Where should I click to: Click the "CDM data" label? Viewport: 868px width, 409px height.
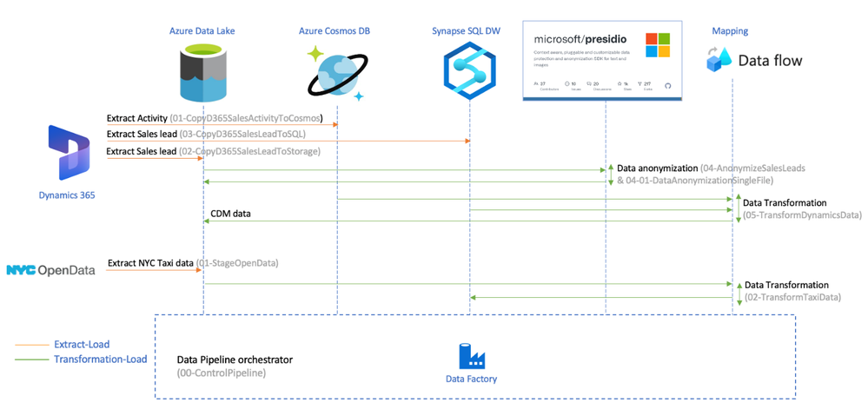(x=231, y=214)
